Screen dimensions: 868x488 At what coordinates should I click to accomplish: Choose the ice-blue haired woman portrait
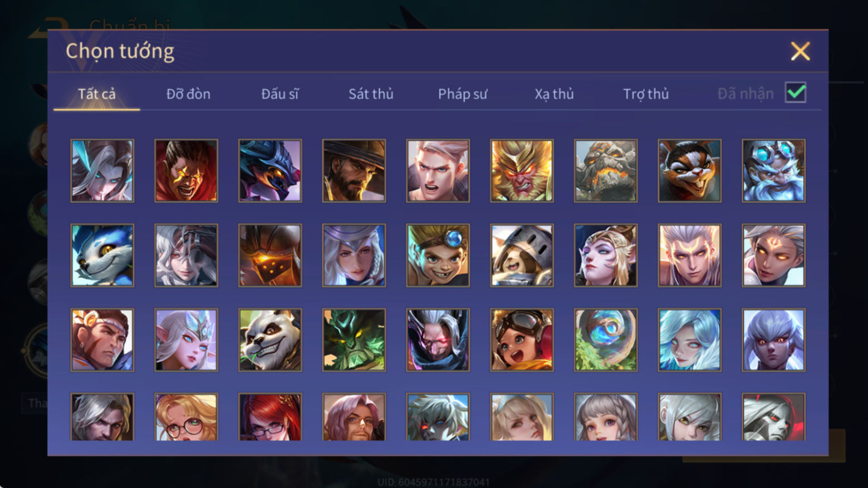(x=689, y=340)
